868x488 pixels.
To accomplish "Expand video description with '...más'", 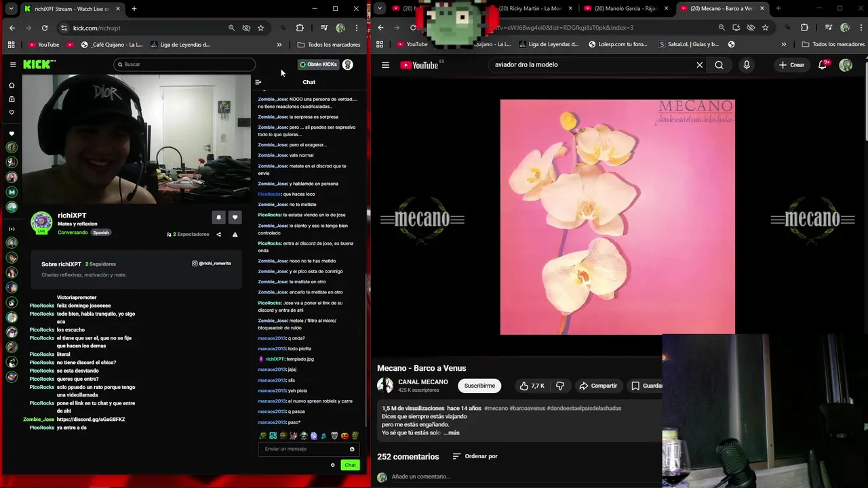I will pyautogui.click(x=452, y=432).
